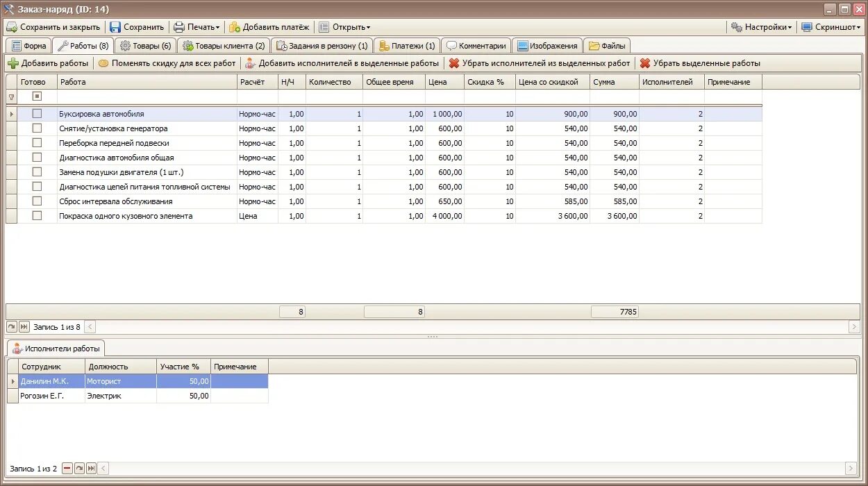Open the Комментарии speech bubble tab icon

[x=451, y=46]
